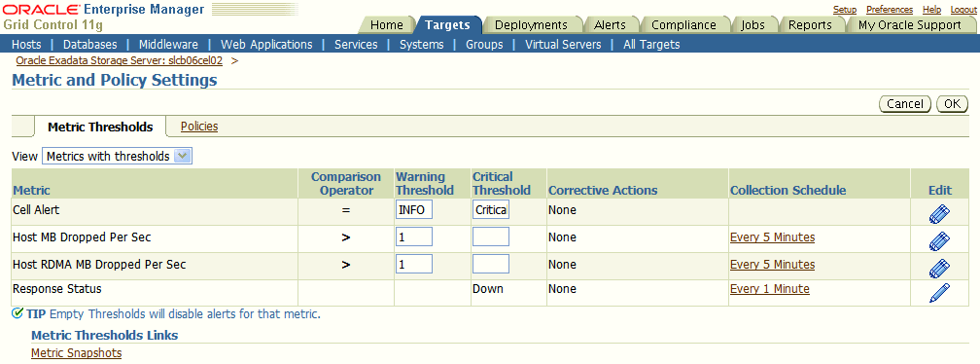The height and width of the screenshot is (364, 980).
Task: Open the Metric Snapshots link
Action: (76, 352)
